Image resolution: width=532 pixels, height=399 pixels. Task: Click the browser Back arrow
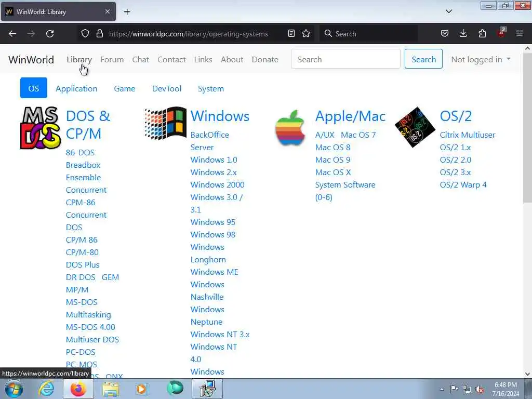(x=12, y=34)
